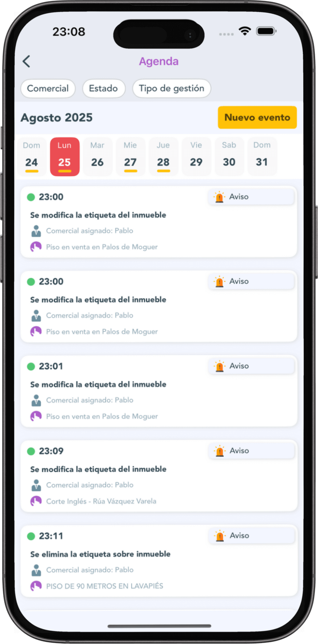
Task: Select Dom 24 in the week strip
Action: tap(32, 156)
